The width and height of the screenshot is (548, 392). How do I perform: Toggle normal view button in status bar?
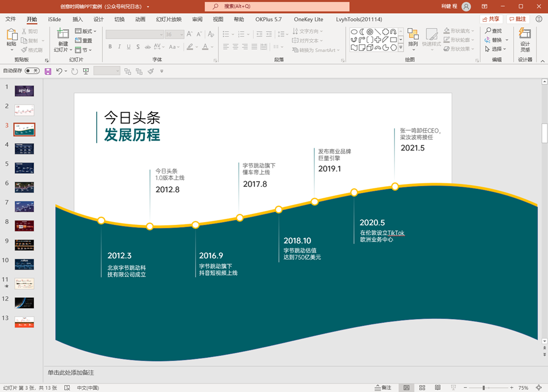(406, 388)
